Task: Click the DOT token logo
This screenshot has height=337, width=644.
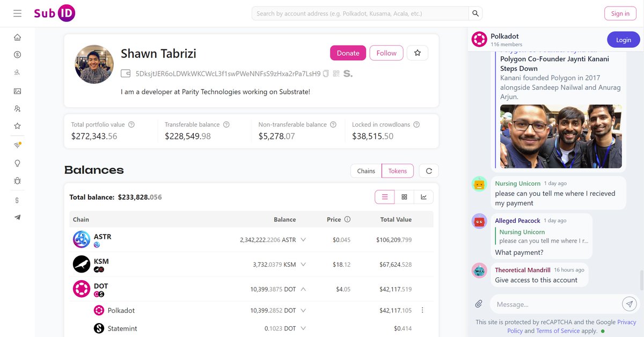Action: (x=82, y=289)
